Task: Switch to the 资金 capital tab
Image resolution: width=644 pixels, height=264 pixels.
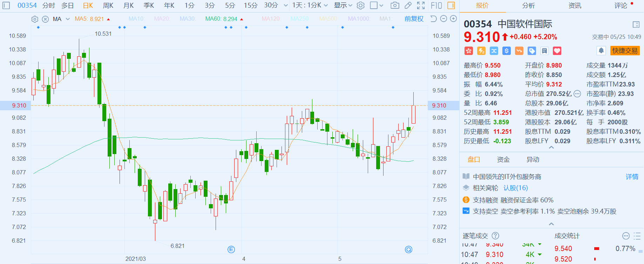Action: (x=503, y=160)
